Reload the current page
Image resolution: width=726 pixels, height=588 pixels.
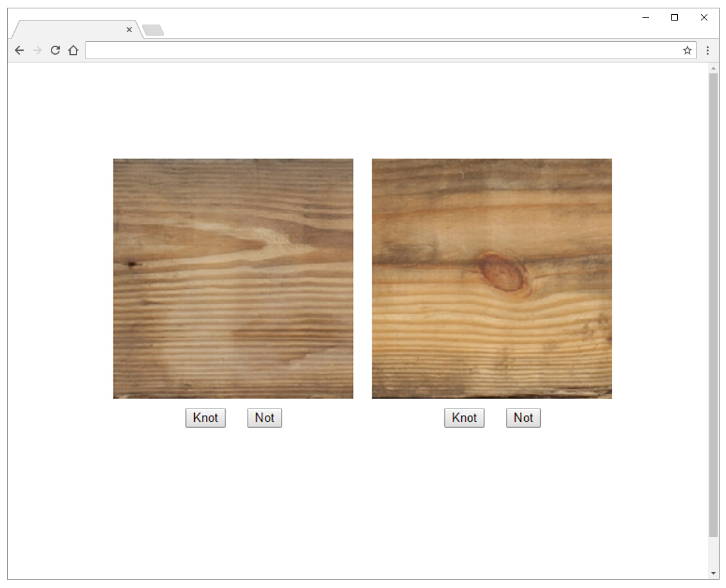(55, 50)
